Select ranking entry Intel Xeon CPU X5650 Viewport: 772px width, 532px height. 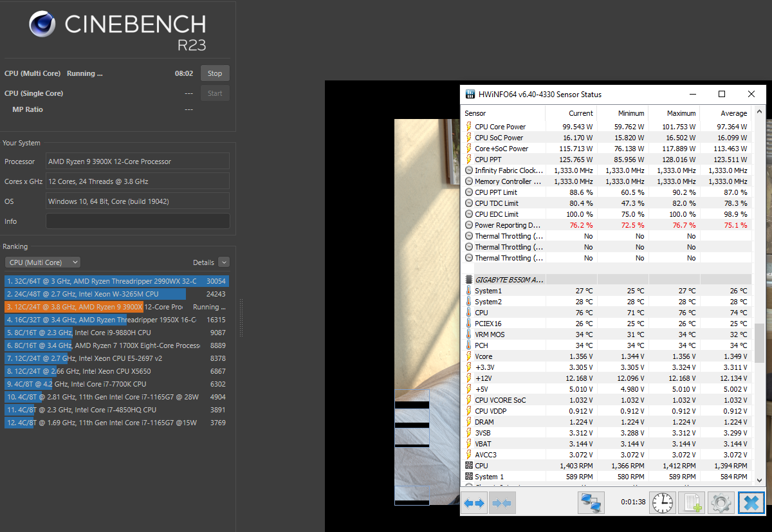tap(116, 371)
